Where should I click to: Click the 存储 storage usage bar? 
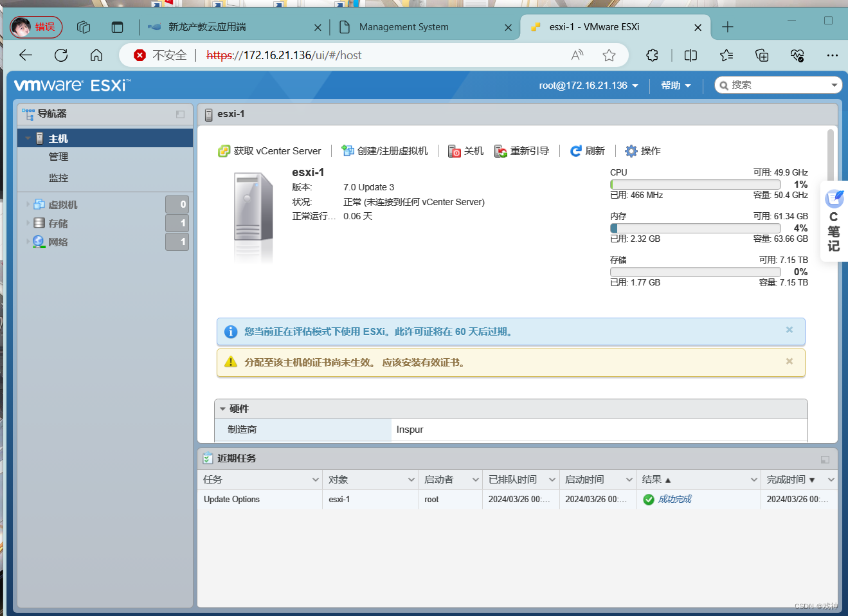pyautogui.click(x=696, y=272)
